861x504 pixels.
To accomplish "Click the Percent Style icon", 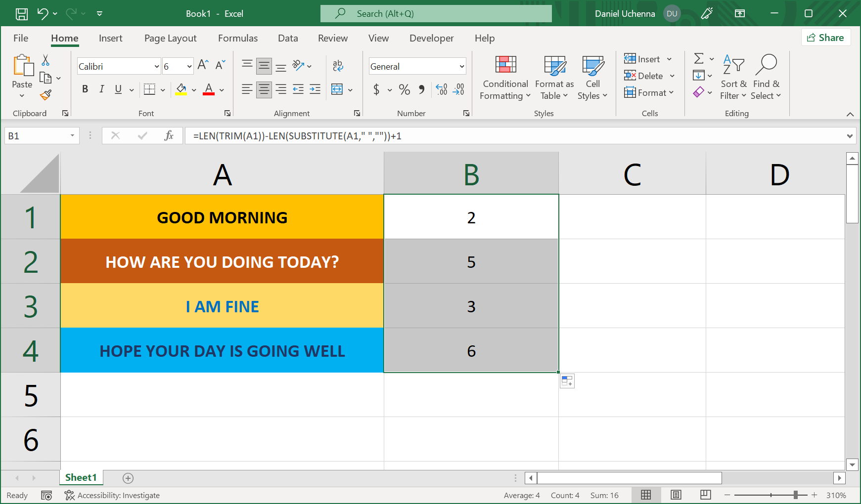I will pos(404,89).
